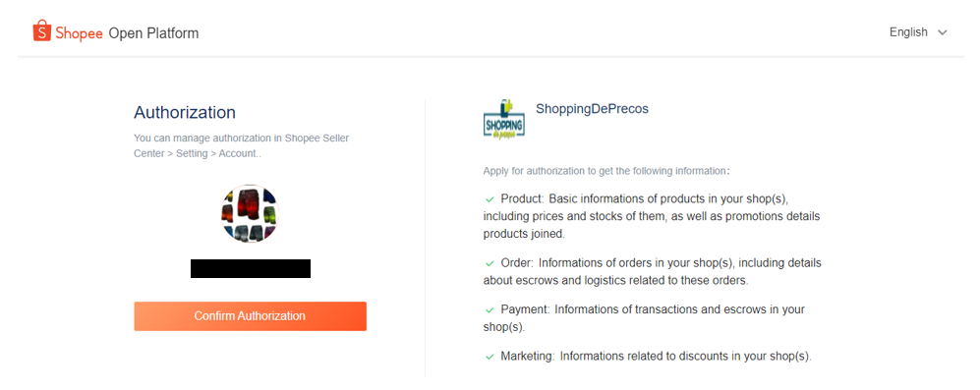The width and height of the screenshot is (980, 390).
Task: Click the green checkmark beside Order
Action: tap(490, 263)
